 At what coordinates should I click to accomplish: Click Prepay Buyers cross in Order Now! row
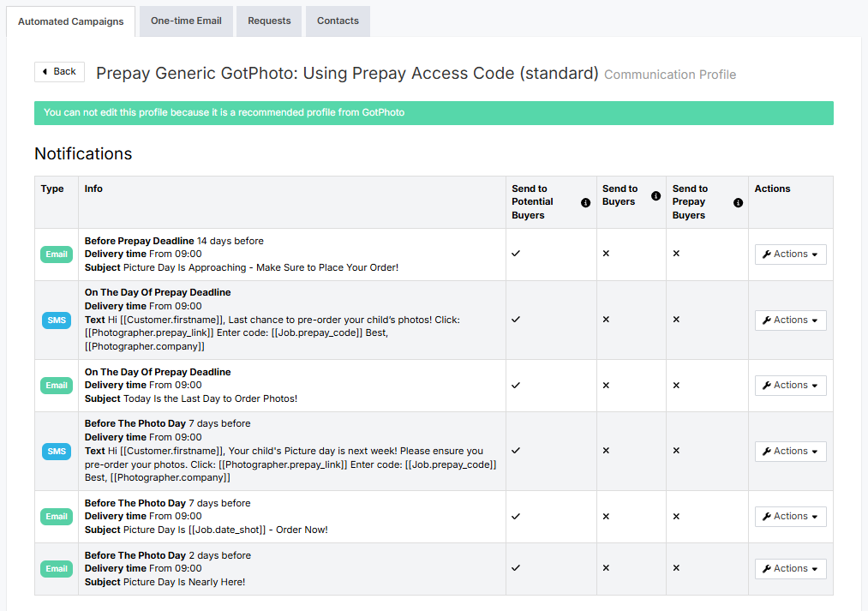pos(676,517)
